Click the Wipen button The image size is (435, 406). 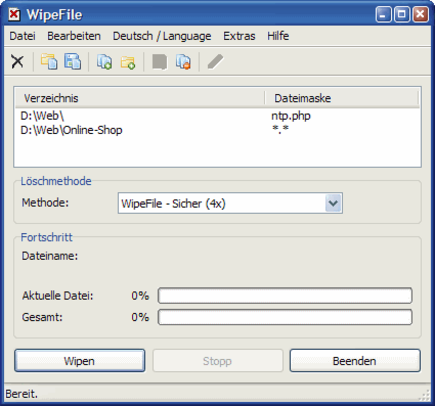pyautogui.click(x=80, y=361)
